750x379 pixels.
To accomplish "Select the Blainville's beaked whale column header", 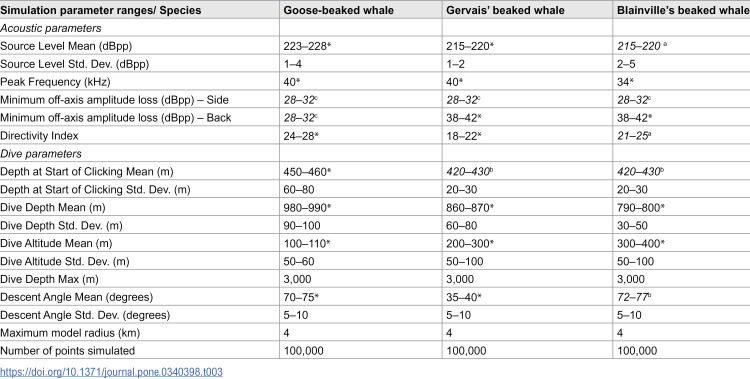I will (683, 10).
